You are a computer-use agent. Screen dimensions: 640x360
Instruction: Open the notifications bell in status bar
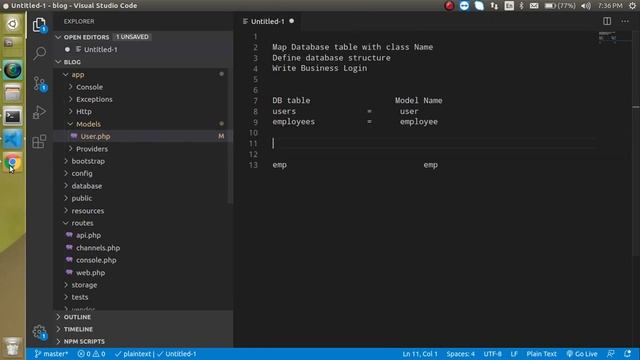point(628,354)
